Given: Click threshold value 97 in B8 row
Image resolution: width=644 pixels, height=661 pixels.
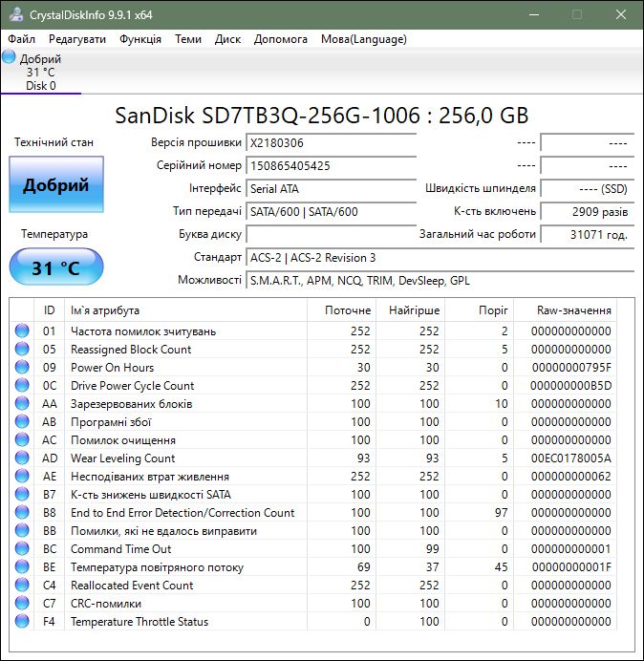Looking at the screenshot, I should 501,513.
